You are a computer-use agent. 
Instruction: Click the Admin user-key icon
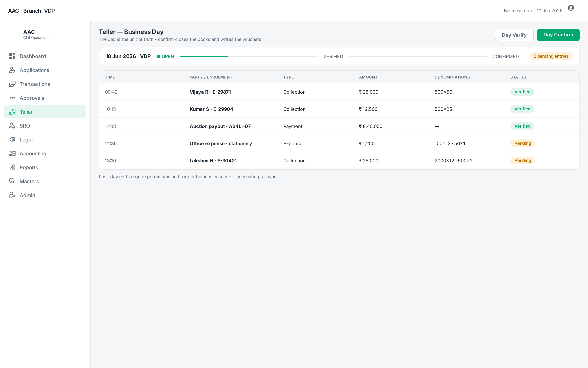pos(12,195)
